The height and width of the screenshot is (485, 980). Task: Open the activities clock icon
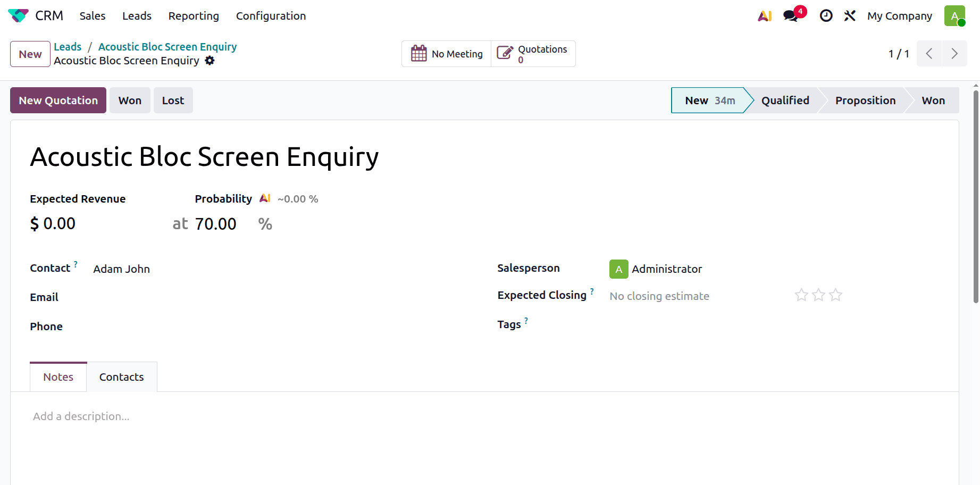(826, 16)
